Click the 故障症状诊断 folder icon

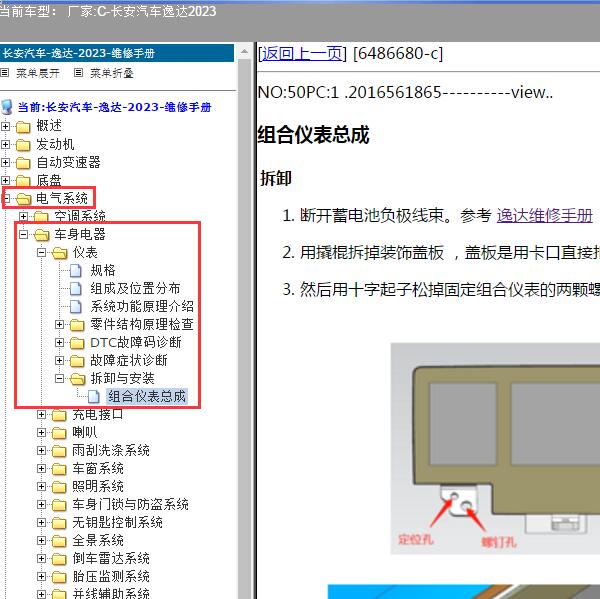tap(77, 361)
